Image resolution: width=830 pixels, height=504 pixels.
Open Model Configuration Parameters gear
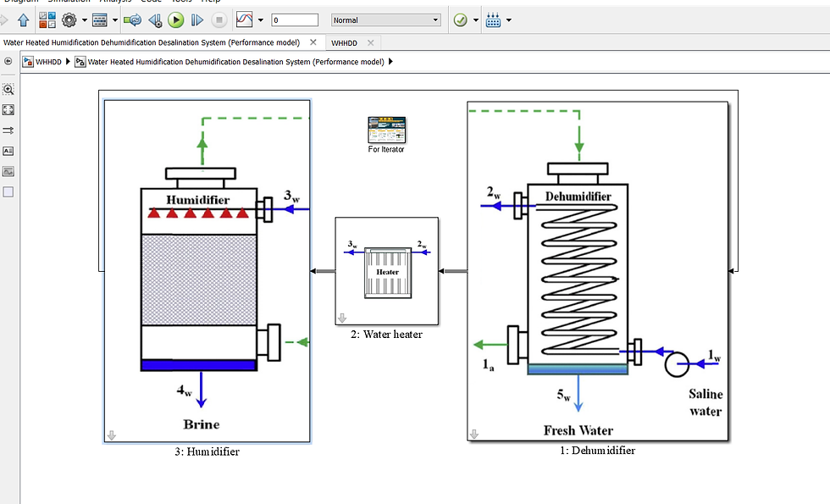click(x=69, y=20)
